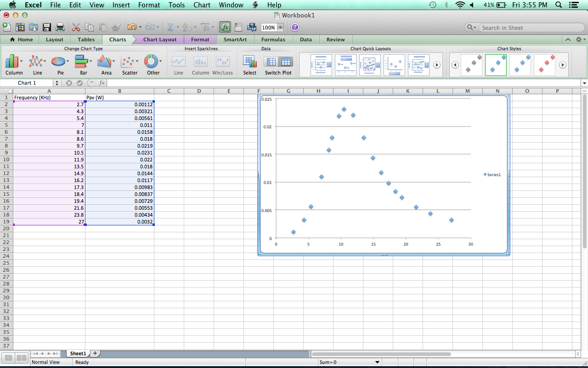Image resolution: width=588 pixels, height=368 pixels.
Task: Open AutoSum dropdown arrow
Action: (178, 28)
